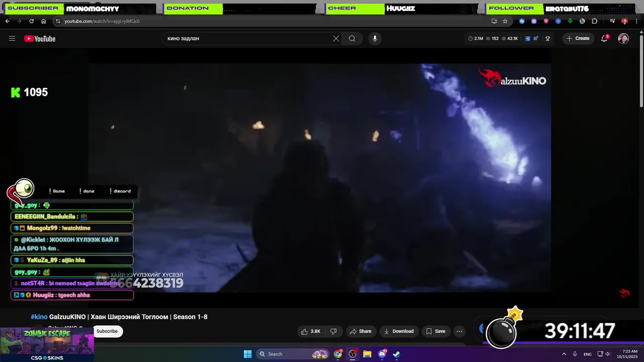Open the red shield extension icon
Viewport: 644px width, 362px height.
click(x=546, y=21)
